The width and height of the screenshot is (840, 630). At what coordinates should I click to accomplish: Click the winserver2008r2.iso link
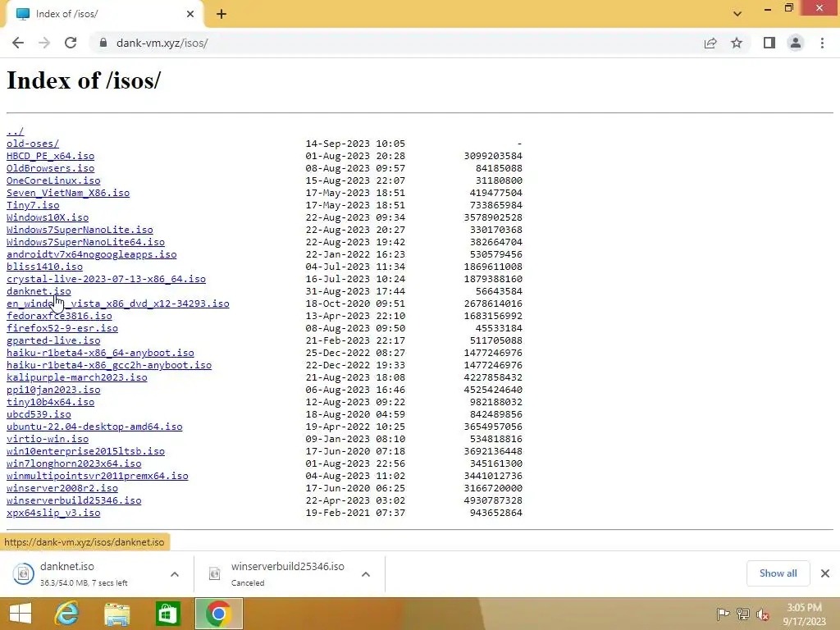tap(62, 489)
